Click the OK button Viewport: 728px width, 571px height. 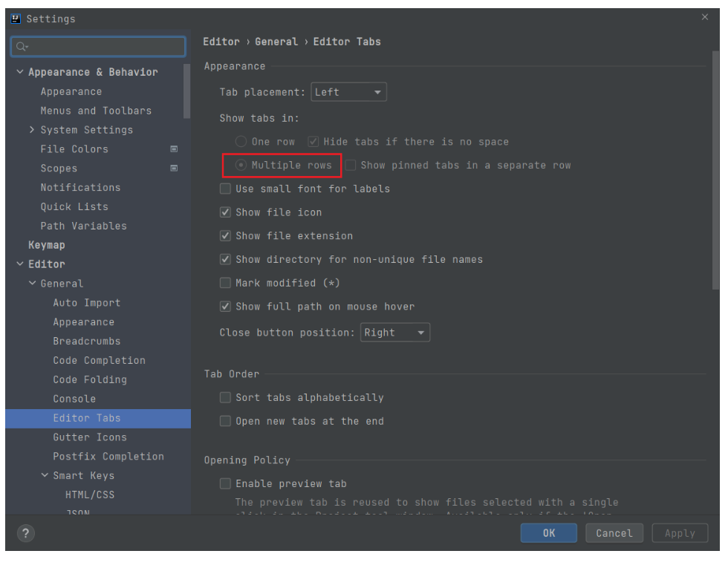pyautogui.click(x=548, y=532)
